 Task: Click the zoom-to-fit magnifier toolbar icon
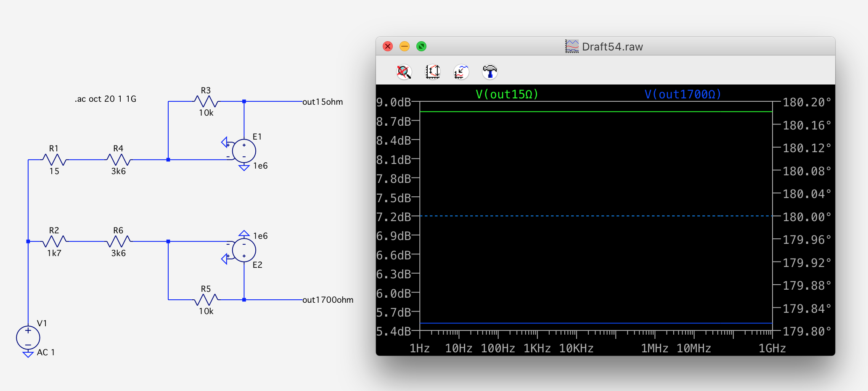[x=404, y=72]
